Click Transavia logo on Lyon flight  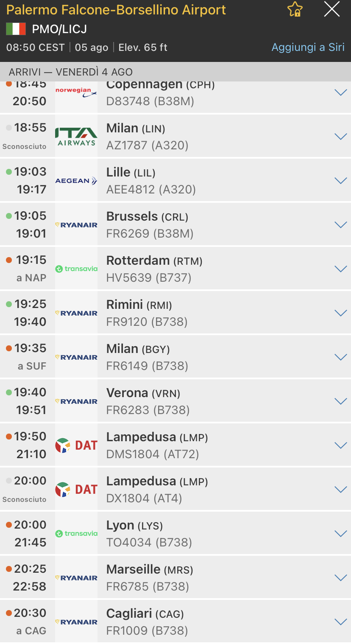click(76, 534)
